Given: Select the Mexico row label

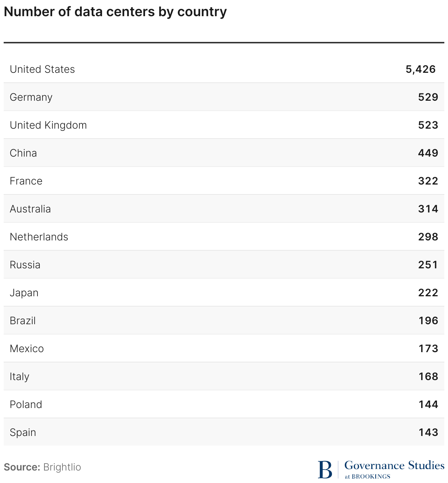Looking at the screenshot, I should [x=27, y=348].
